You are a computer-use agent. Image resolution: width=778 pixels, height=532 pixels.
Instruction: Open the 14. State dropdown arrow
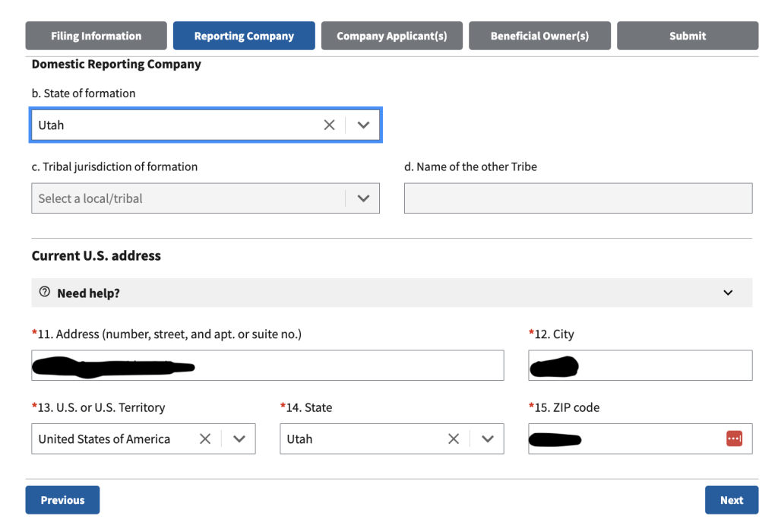(488, 439)
